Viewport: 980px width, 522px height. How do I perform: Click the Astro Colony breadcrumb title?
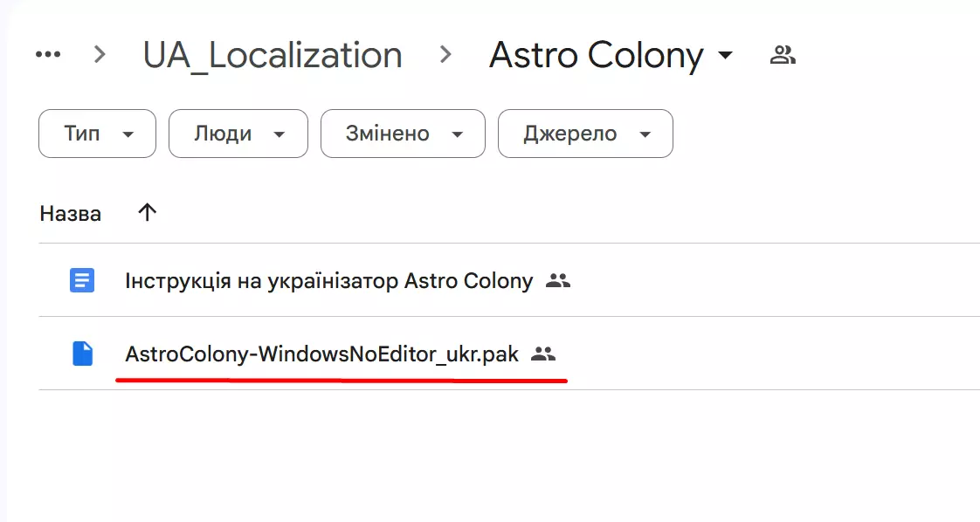(x=596, y=55)
